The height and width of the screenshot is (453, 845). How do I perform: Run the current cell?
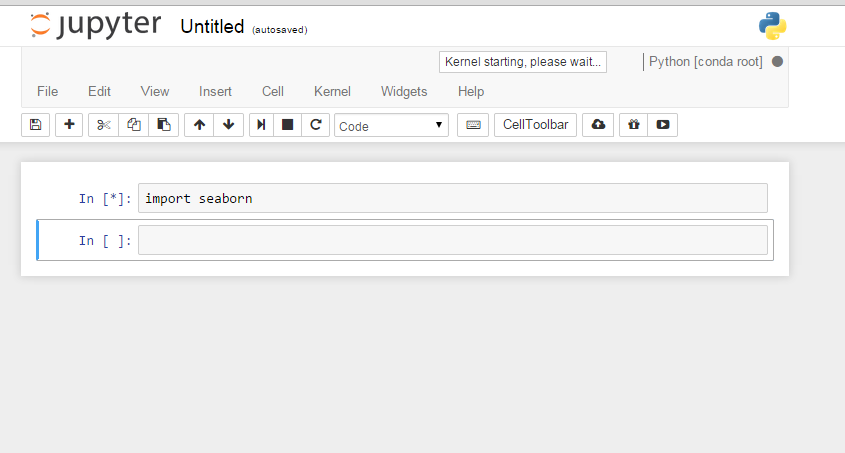pyautogui.click(x=261, y=125)
